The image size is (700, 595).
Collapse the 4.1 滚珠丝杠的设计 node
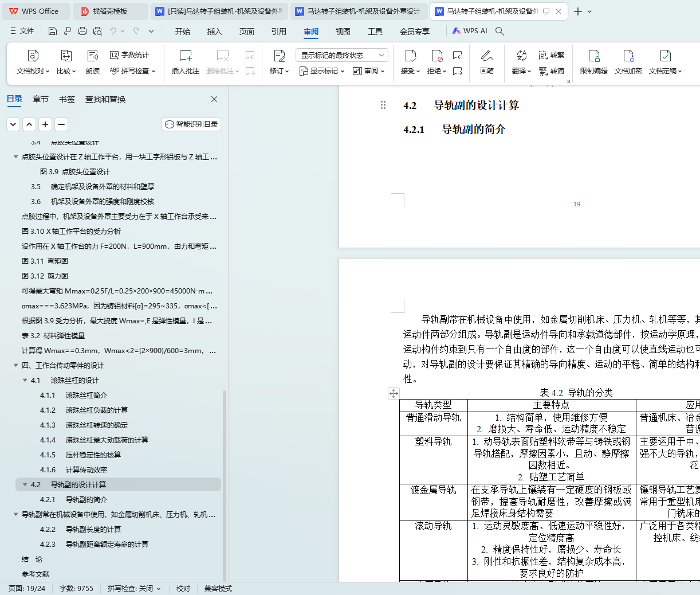(x=25, y=380)
